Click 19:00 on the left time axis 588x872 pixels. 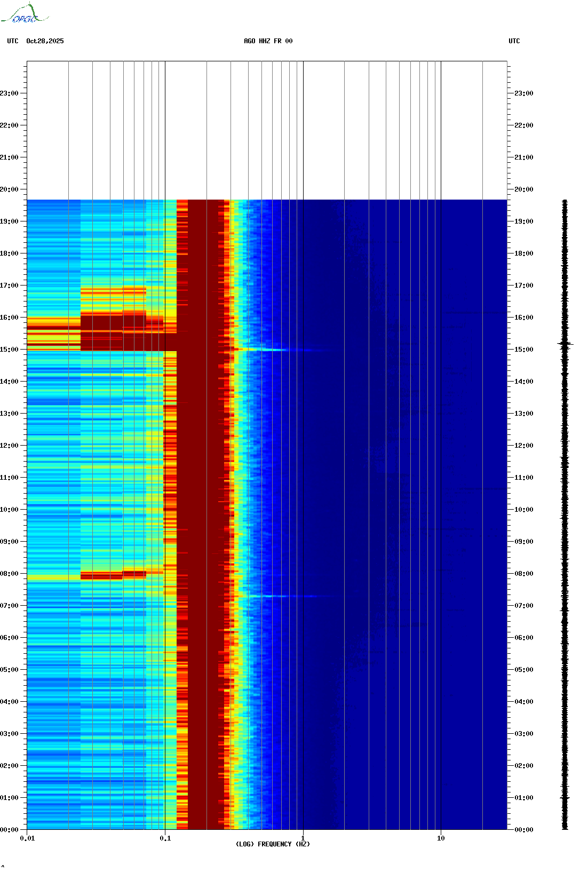(x=9, y=221)
